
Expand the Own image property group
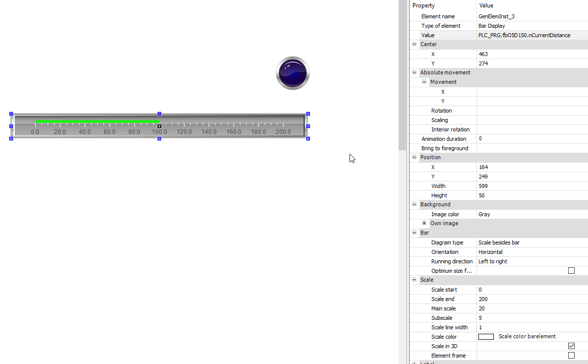pos(424,223)
